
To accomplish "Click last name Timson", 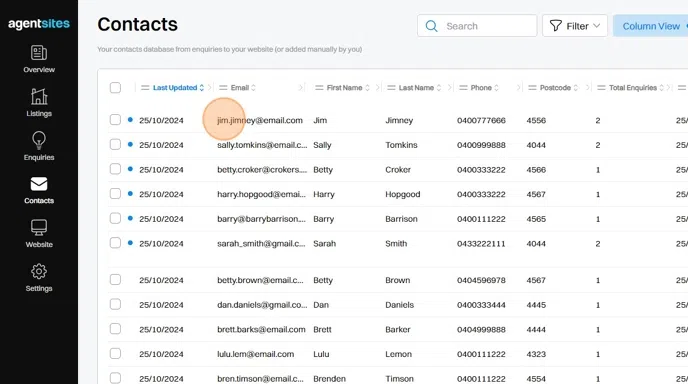I will point(399,379).
